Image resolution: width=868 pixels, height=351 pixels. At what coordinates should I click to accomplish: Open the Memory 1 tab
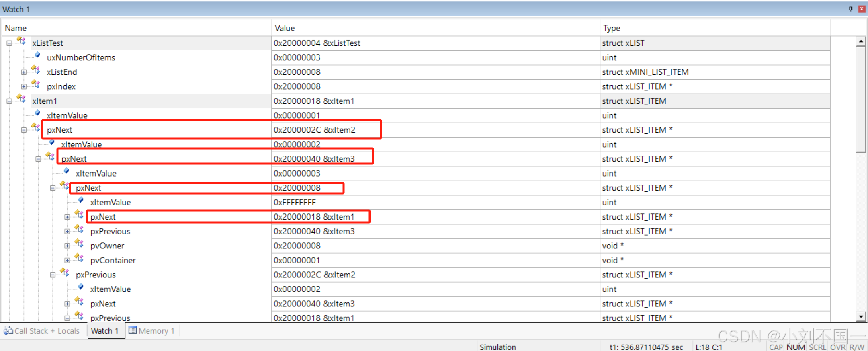152,331
